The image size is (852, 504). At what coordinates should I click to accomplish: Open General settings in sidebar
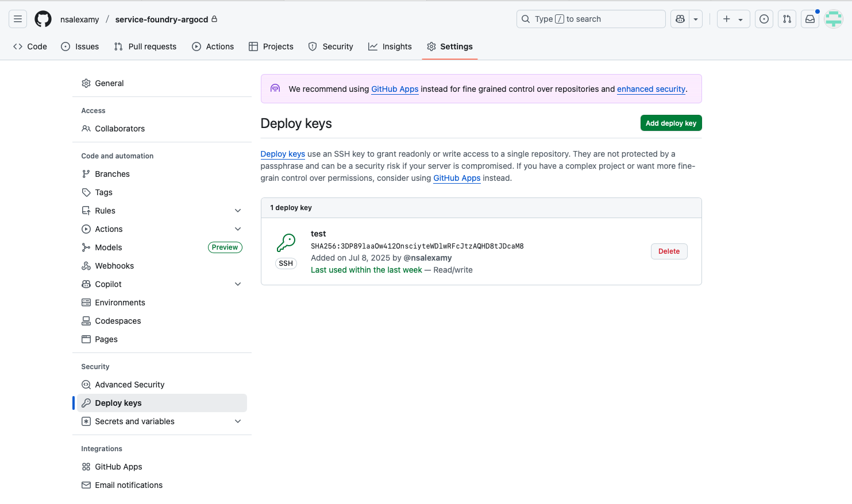click(162, 83)
